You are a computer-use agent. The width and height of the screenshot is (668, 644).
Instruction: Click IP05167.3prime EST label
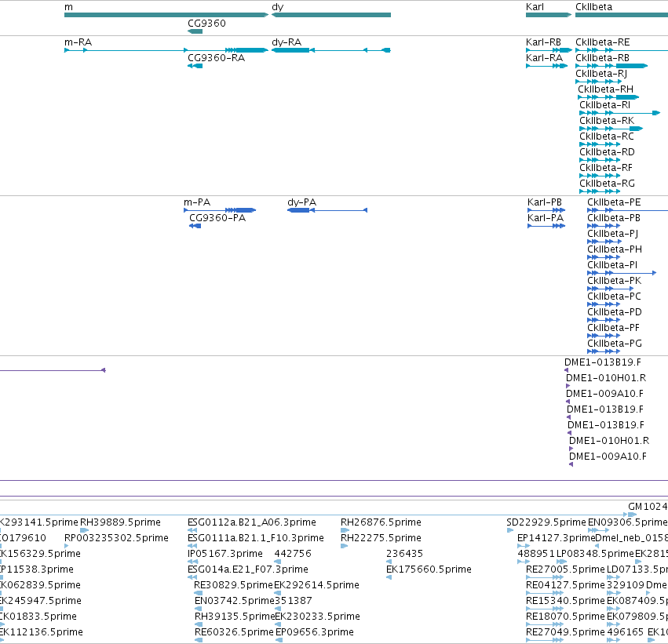coord(225,554)
